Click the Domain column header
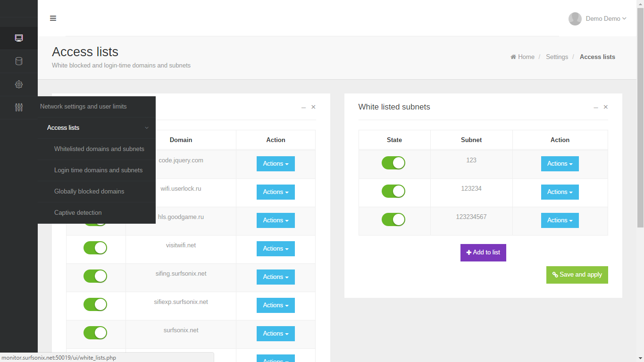644x362 pixels. (181, 140)
